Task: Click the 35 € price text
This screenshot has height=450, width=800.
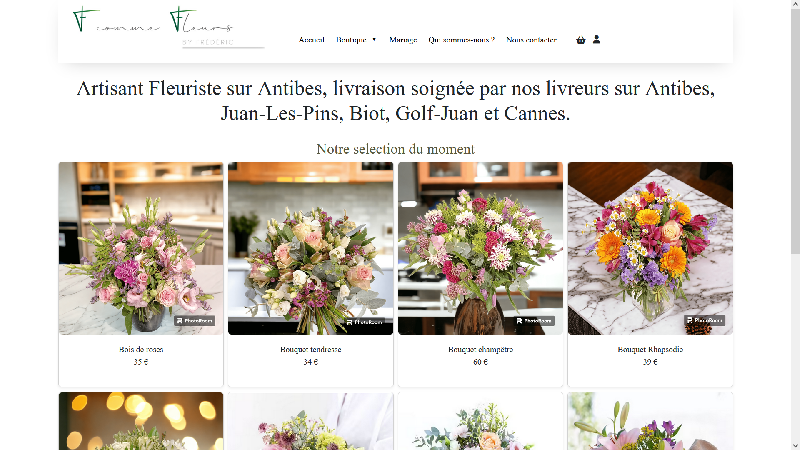Action: pyautogui.click(x=141, y=362)
